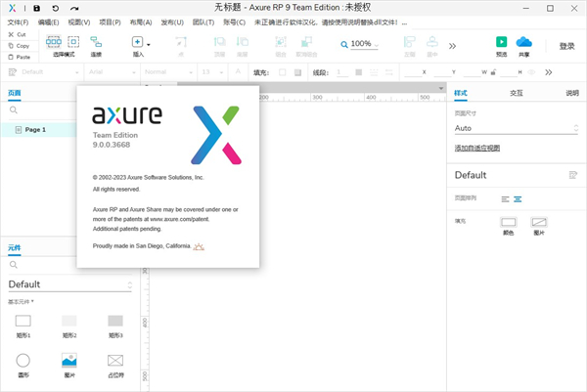Click the Copy toolbar button

pos(19,46)
